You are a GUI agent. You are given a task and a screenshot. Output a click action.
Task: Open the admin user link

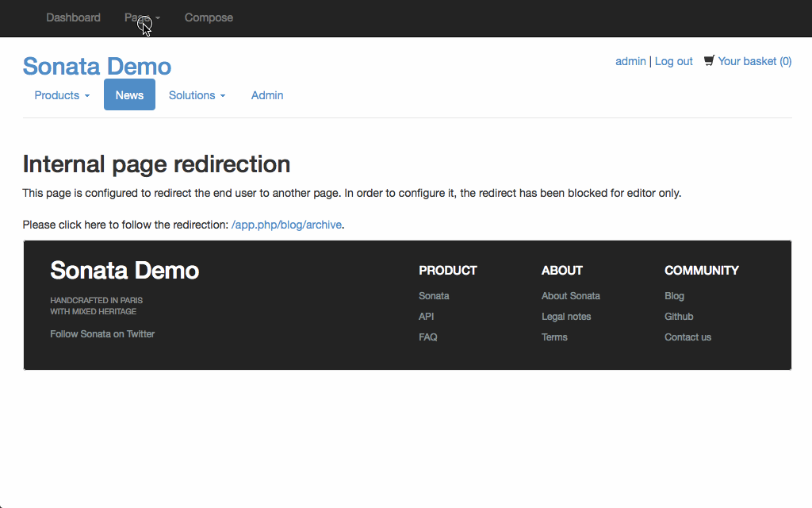tap(630, 61)
